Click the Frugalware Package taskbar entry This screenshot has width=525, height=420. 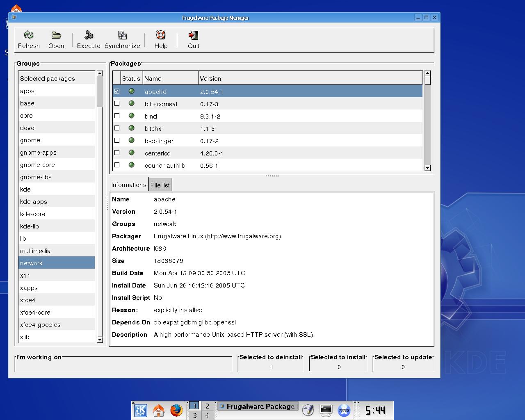(x=258, y=406)
